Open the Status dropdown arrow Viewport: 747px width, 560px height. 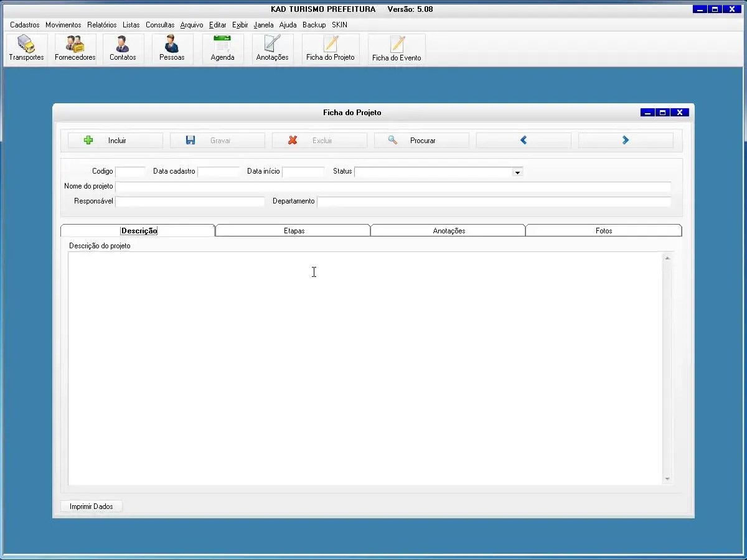click(x=517, y=172)
